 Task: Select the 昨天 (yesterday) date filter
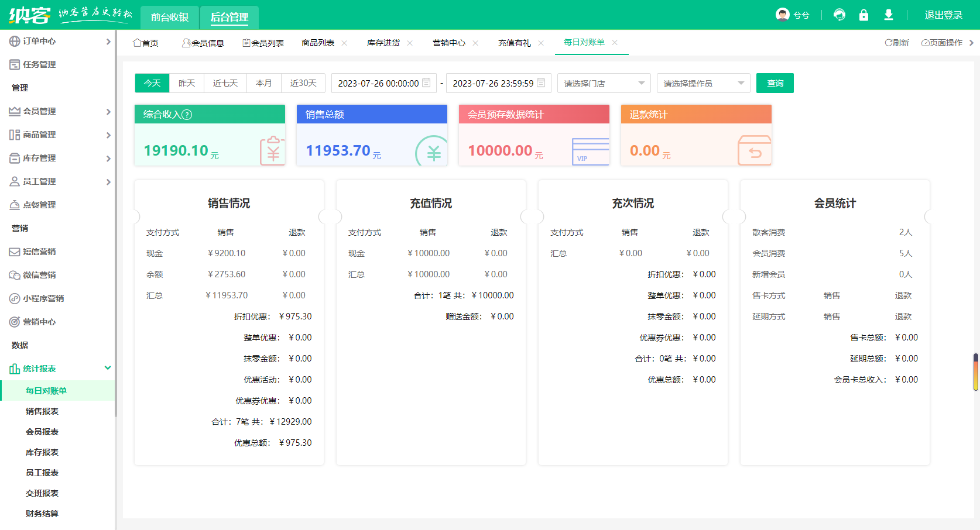(186, 83)
